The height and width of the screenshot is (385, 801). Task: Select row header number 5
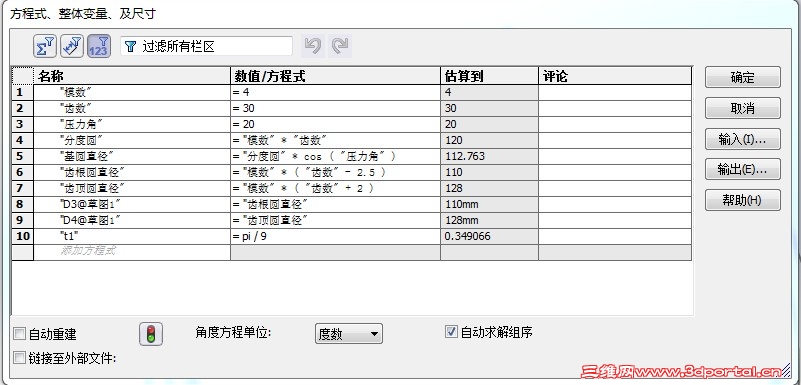click(x=22, y=156)
